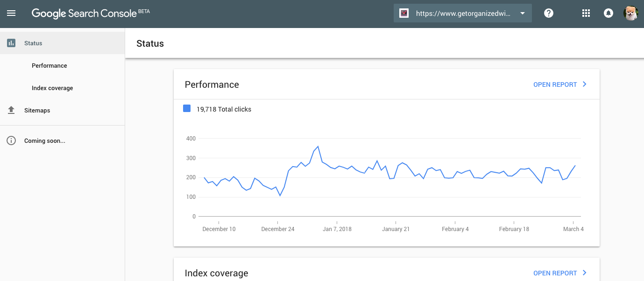
Task: Click the Coming soon info icon
Action: tap(11, 140)
